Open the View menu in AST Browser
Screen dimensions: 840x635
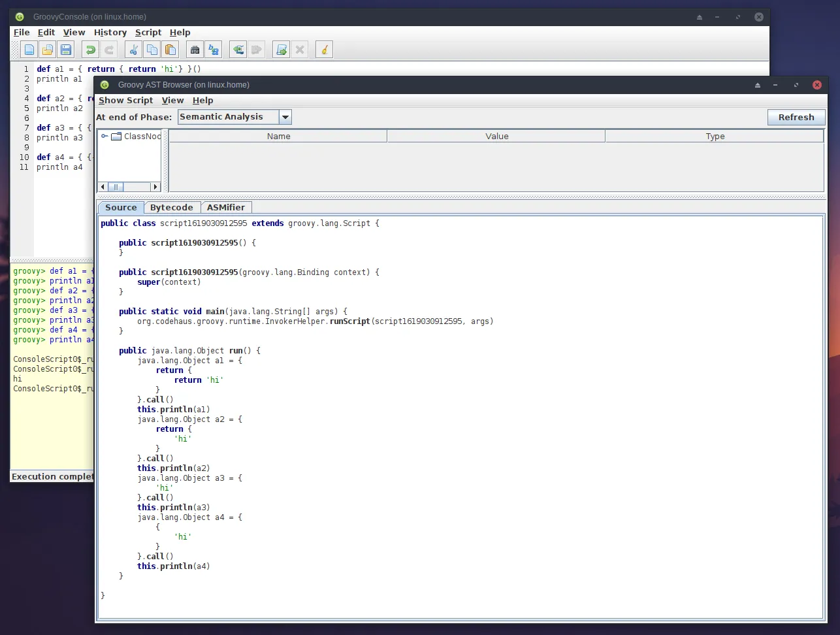(x=172, y=101)
